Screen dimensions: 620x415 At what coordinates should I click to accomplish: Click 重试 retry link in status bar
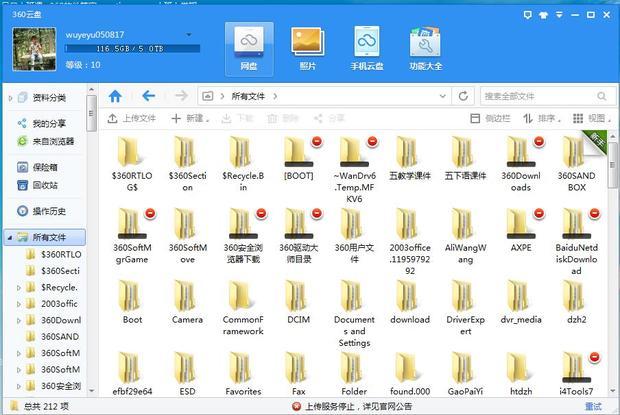click(593, 406)
